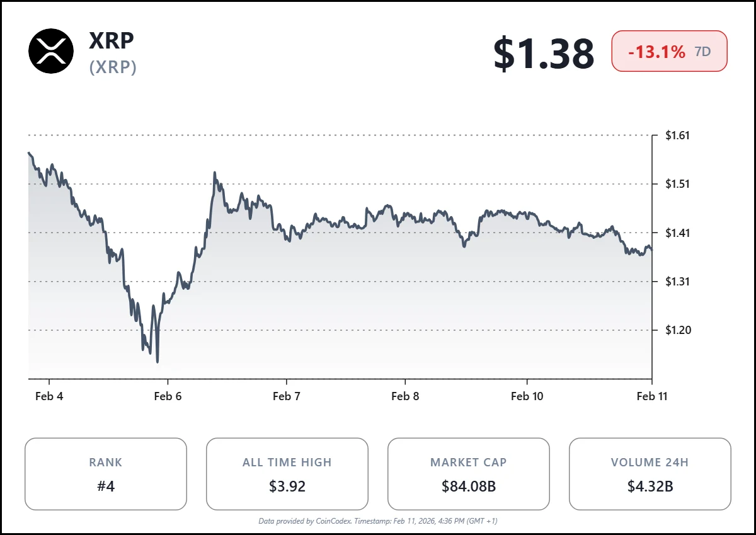Click the Feb 4 date label

point(49,396)
